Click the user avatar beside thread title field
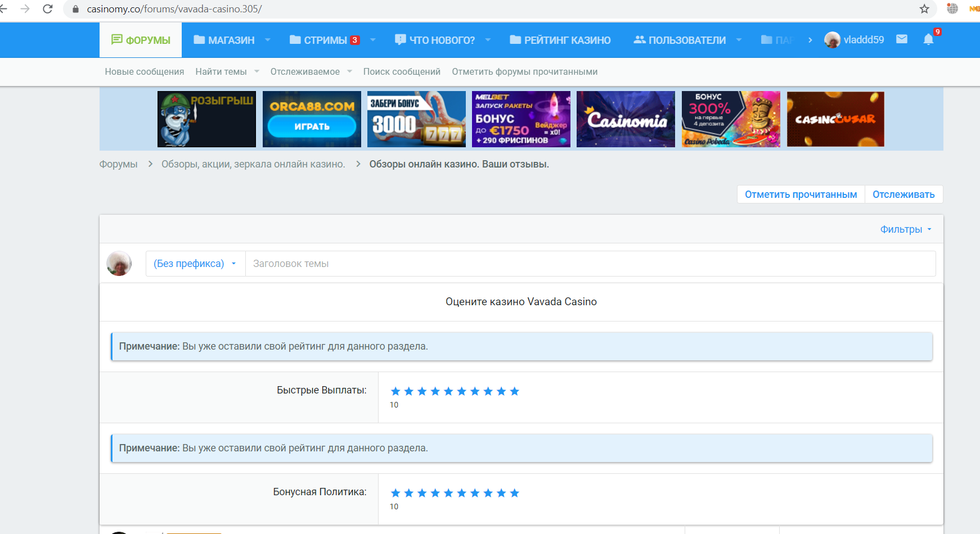The height and width of the screenshot is (534, 980). (x=119, y=264)
